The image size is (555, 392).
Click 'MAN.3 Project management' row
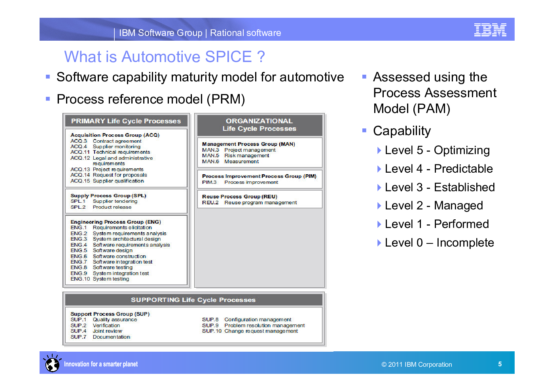(239, 150)
